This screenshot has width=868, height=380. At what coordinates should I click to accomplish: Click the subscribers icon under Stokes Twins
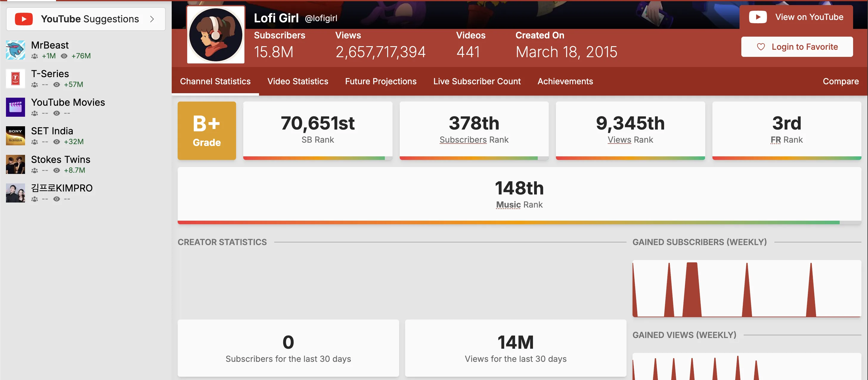click(34, 171)
